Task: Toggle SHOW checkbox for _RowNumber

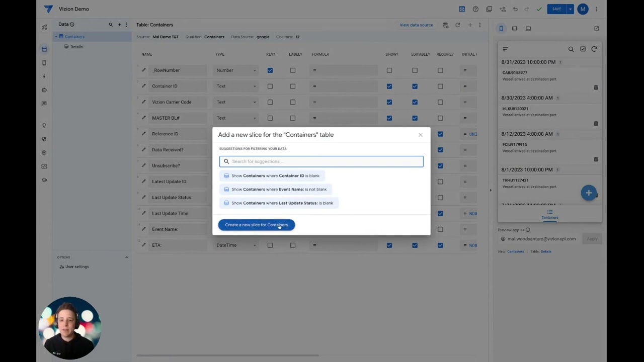Action: [x=389, y=70]
